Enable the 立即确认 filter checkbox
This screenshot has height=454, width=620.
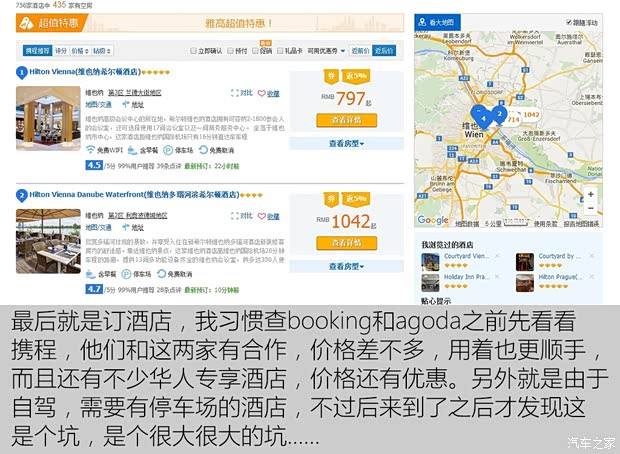[193, 51]
